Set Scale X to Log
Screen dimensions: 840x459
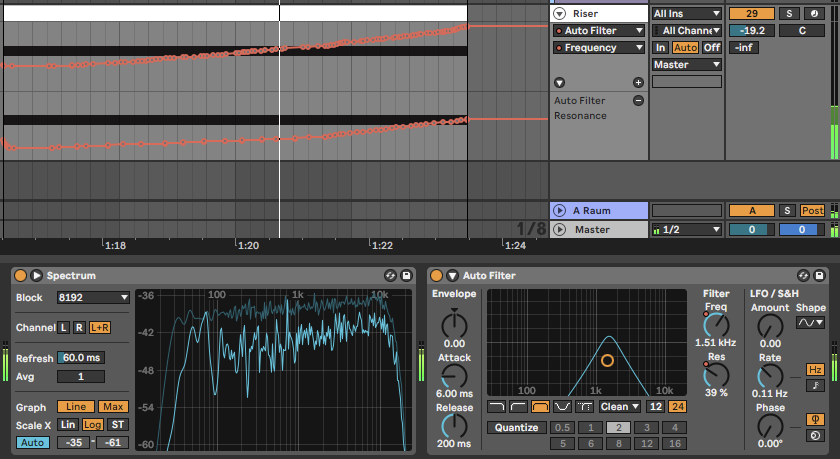point(92,425)
